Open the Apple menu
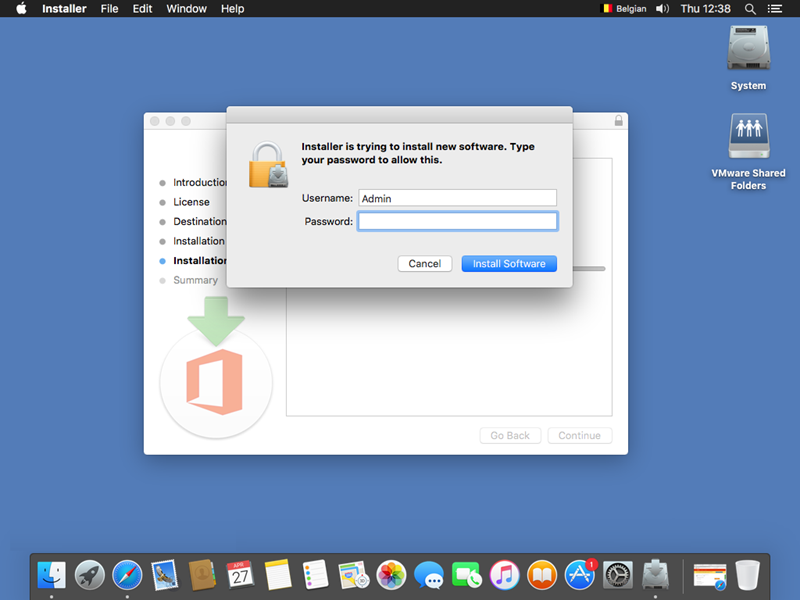The height and width of the screenshot is (600, 800). coord(21,9)
